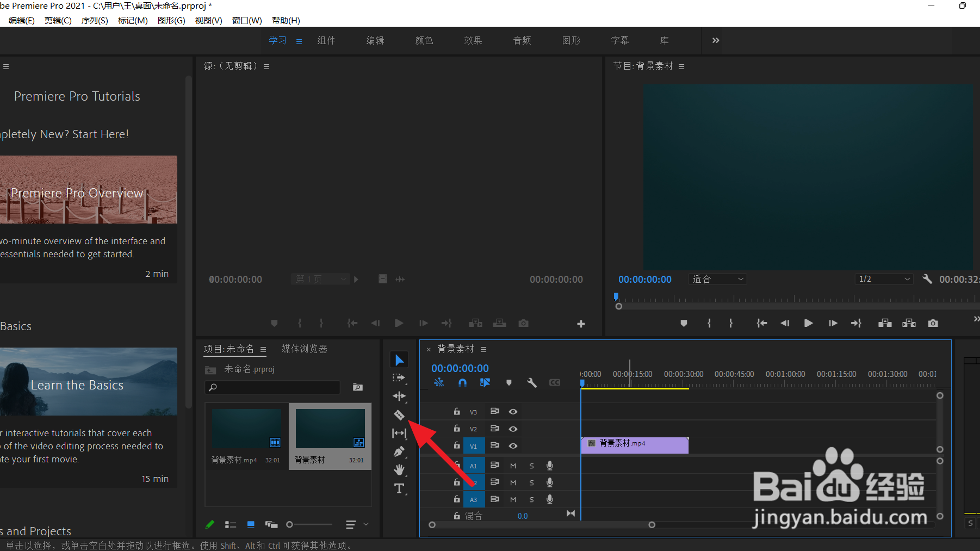Toggle timeline snapping magnet

[x=462, y=383]
